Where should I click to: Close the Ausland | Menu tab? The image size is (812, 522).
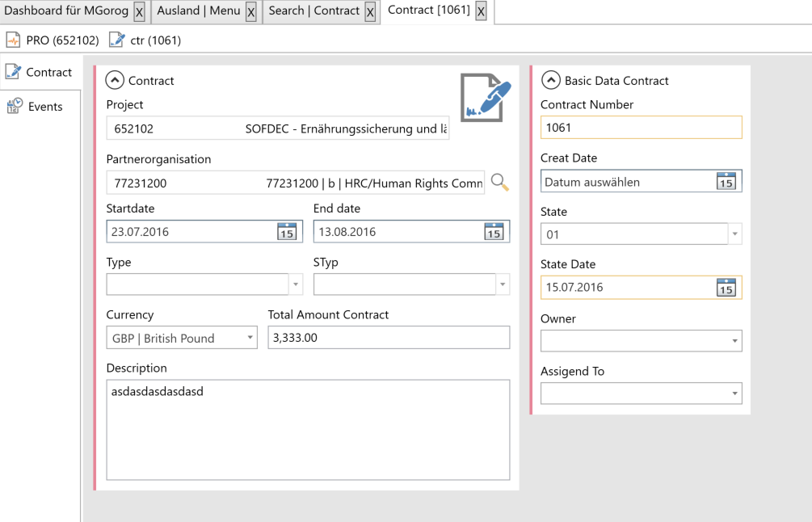click(x=250, y=12)
